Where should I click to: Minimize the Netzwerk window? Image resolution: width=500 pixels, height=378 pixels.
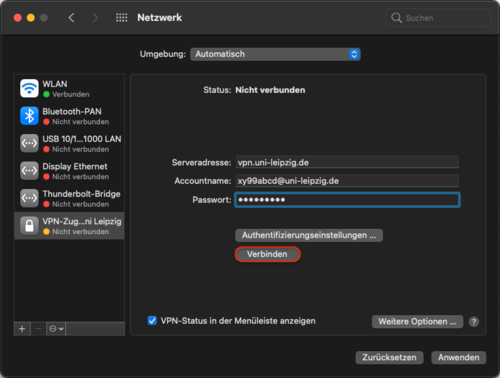(x=31, y=18)
